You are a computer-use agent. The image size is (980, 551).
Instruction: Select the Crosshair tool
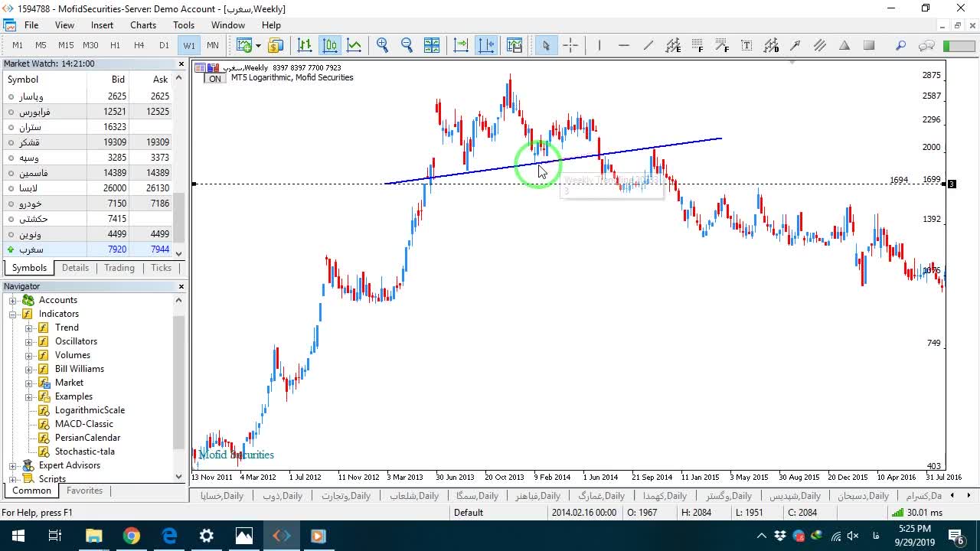point(570,45)
